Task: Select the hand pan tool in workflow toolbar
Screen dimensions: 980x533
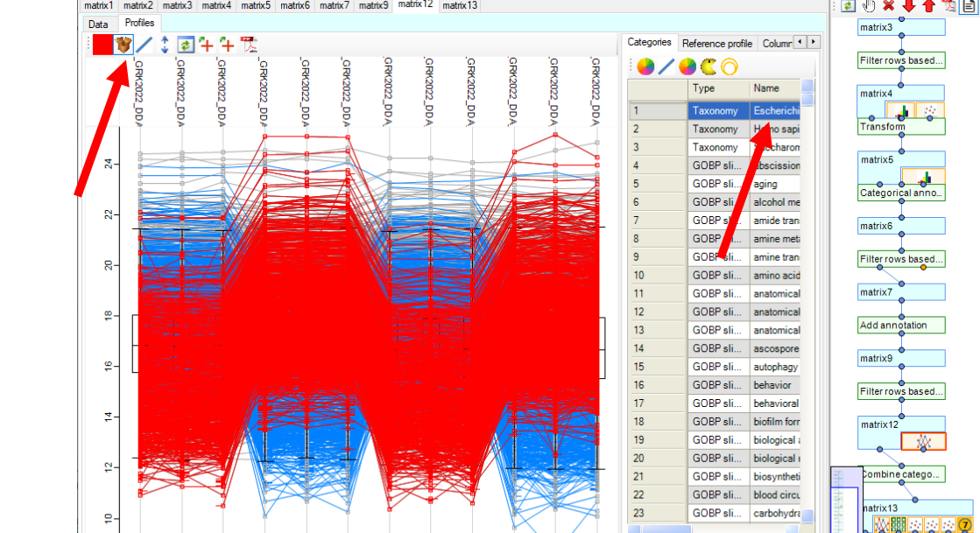Action: pos(868,5)
